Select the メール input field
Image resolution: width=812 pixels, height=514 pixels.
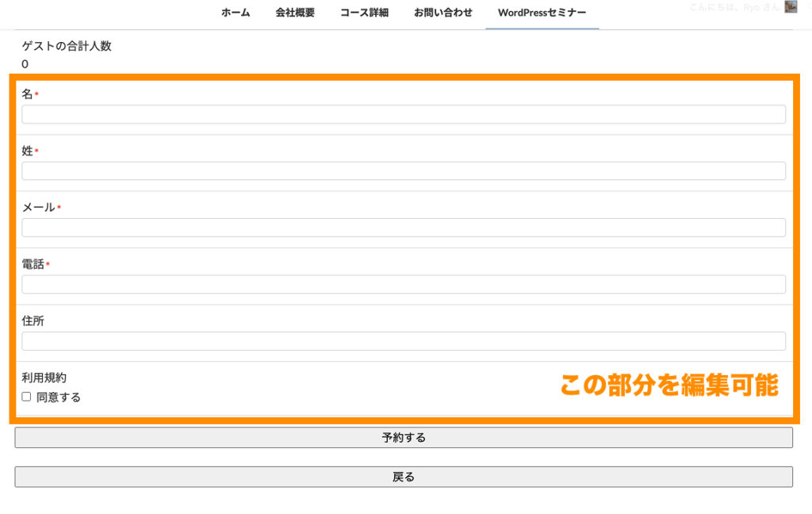click(x=403, y=228)
